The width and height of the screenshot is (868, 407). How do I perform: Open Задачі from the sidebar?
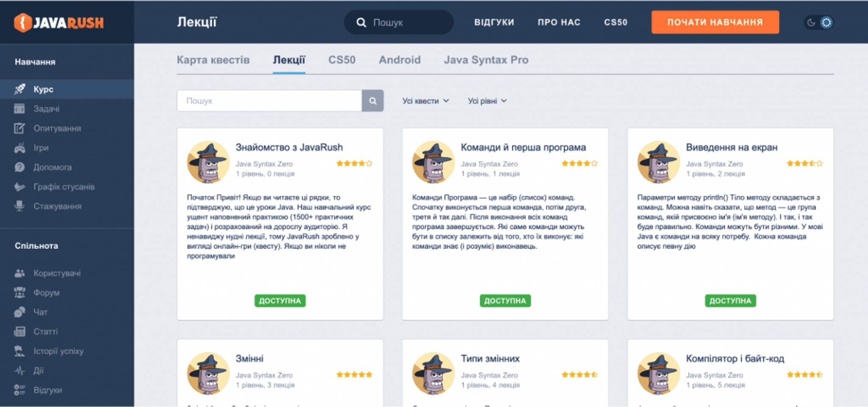[46, 109]
